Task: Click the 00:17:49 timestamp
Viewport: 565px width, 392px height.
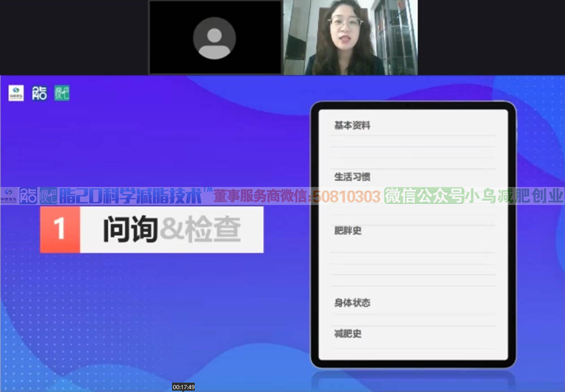Action: point(184,387)
